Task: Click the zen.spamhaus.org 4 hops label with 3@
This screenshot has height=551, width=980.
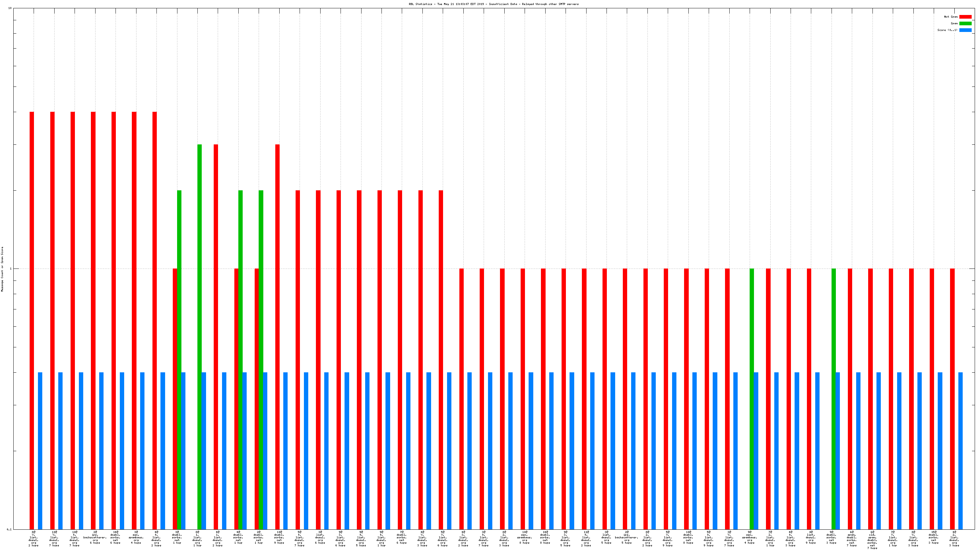Action: coord(136,537)
